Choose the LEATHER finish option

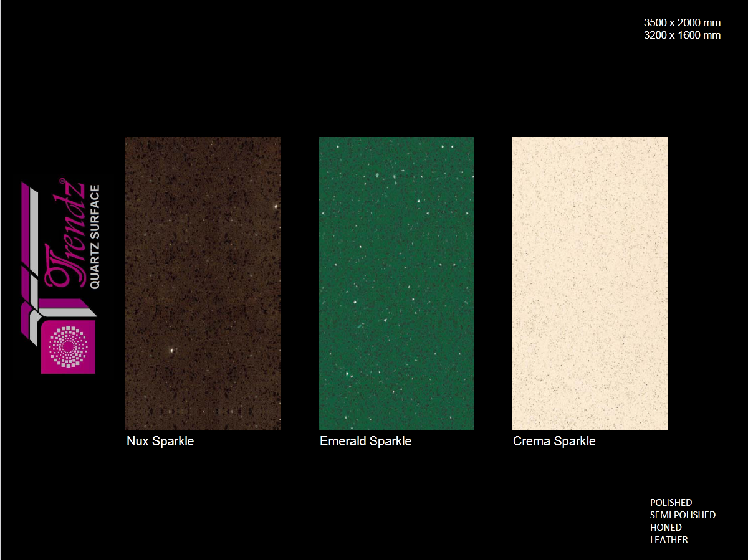(x=669, y=539)
